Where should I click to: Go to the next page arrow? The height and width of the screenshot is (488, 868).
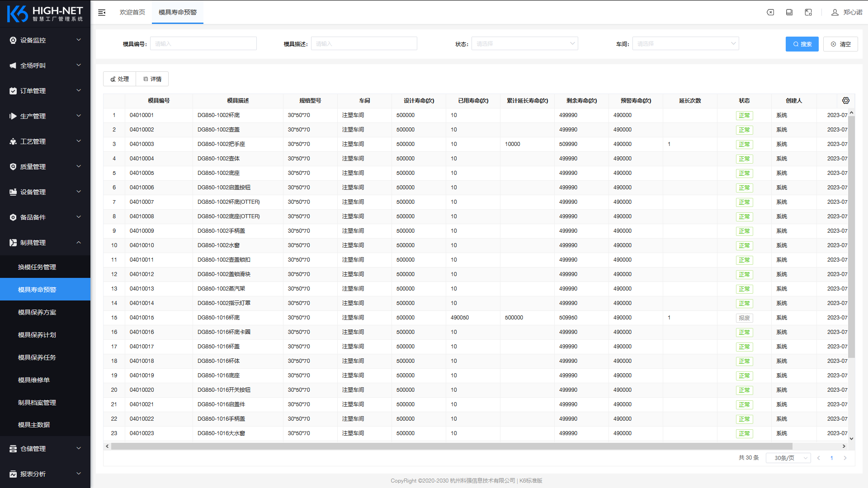[x=845, y=458]
